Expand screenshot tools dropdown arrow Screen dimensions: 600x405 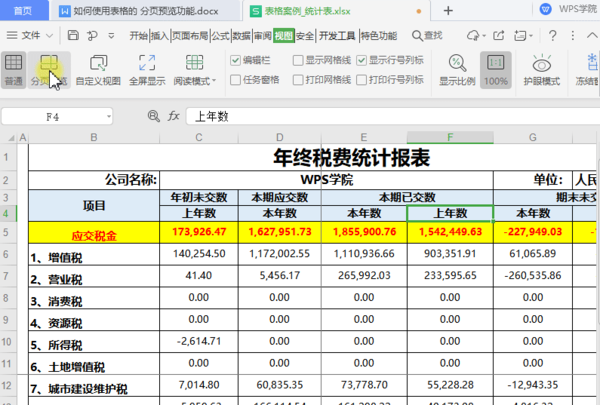(x=531, y=36)
